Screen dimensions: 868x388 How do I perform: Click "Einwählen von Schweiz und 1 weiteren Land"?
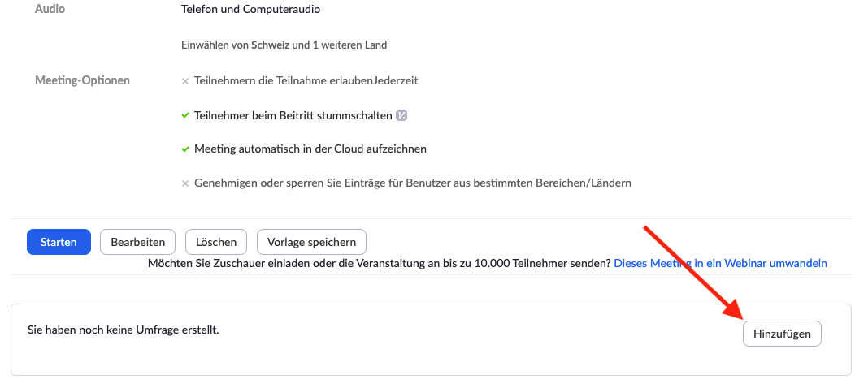(284, 45)
